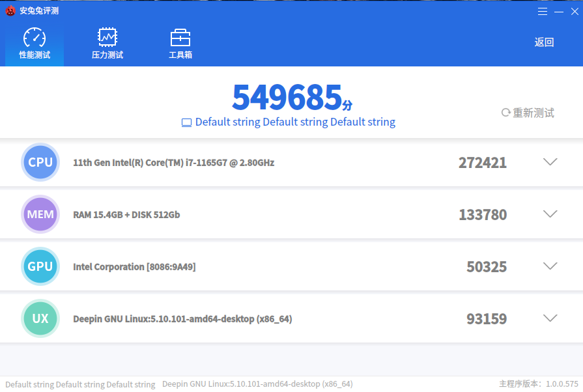This screenshot has height=392, width=583.
Task: Click the green UX circle badge
Action: pyautogui.click(x=40, y=318)
